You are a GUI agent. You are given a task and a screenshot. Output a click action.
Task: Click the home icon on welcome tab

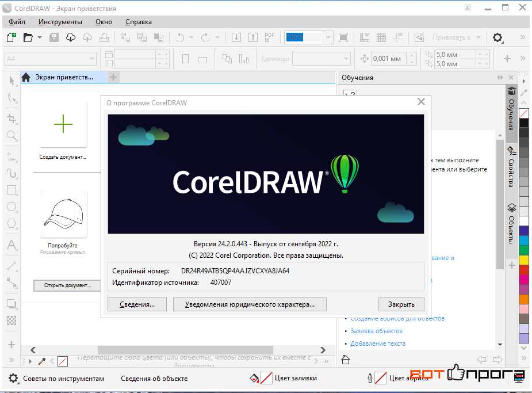pos(26,77)
